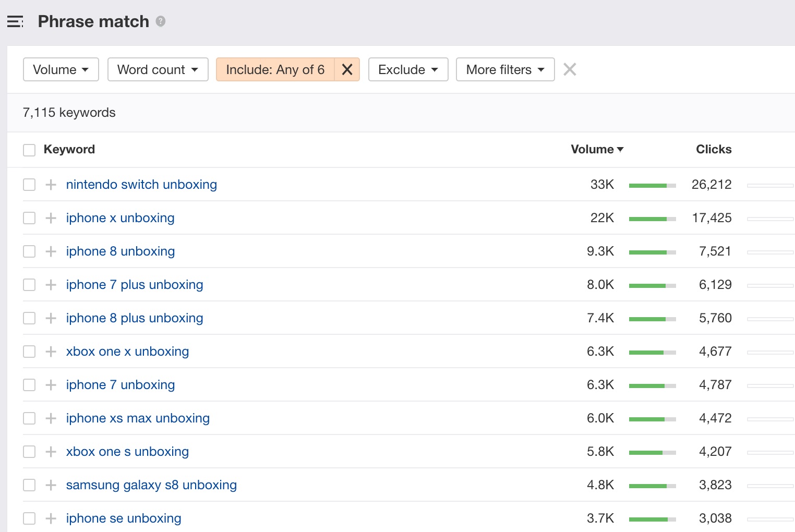The image size is (795, 532).
Task: Check the select-all checkbox in the header
Action: tap(29, 150)
